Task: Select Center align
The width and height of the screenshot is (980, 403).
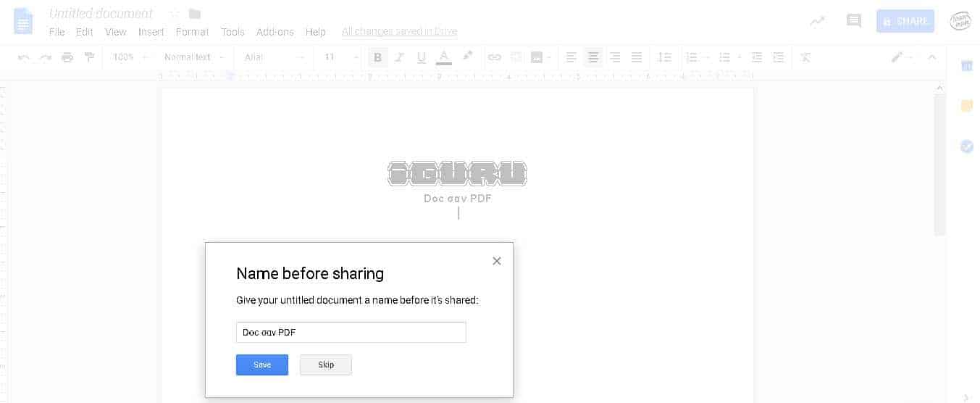Action: [x=593, y=57]
